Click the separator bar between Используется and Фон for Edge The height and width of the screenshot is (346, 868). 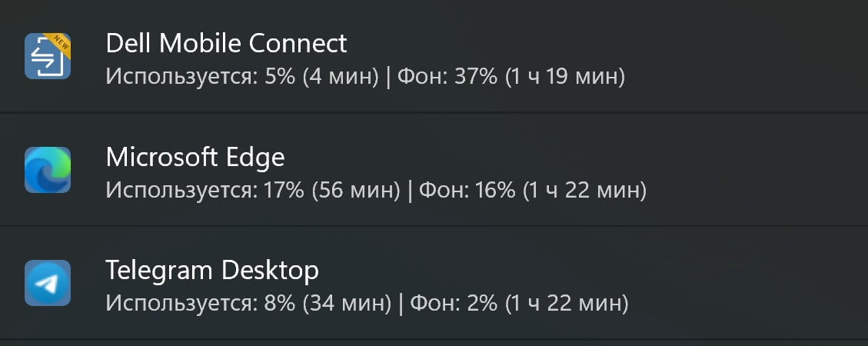pyautogui.click(x=410, y=191)
